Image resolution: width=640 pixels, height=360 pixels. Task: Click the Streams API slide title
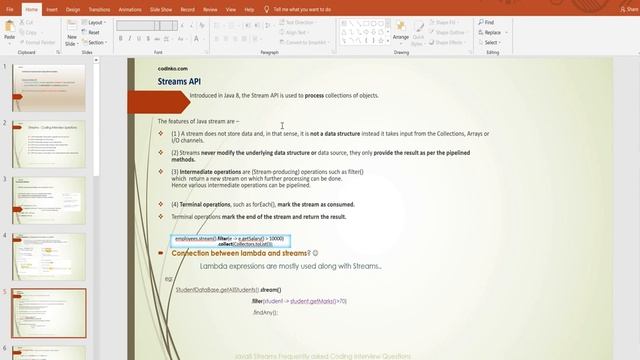(x=179, y=82)
